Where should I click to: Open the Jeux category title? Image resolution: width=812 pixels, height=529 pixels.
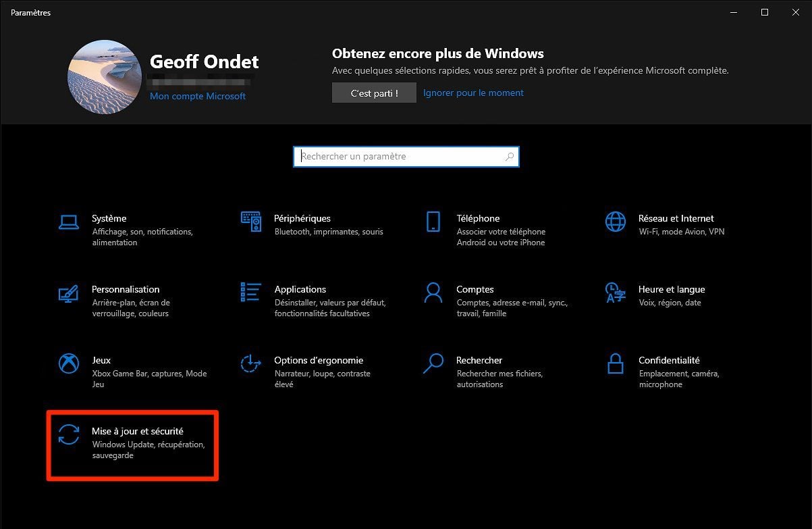[x=101, y=360]
